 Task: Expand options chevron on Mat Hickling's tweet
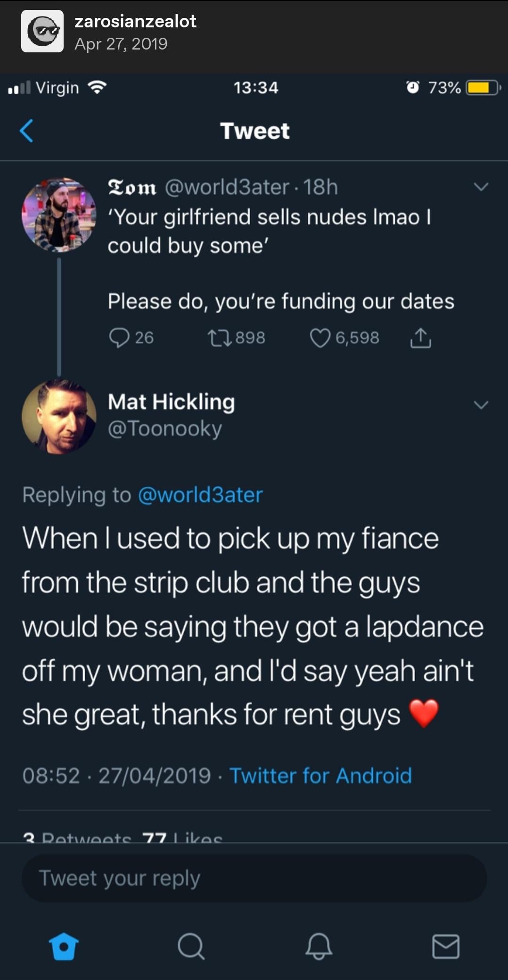click(481, 405)
